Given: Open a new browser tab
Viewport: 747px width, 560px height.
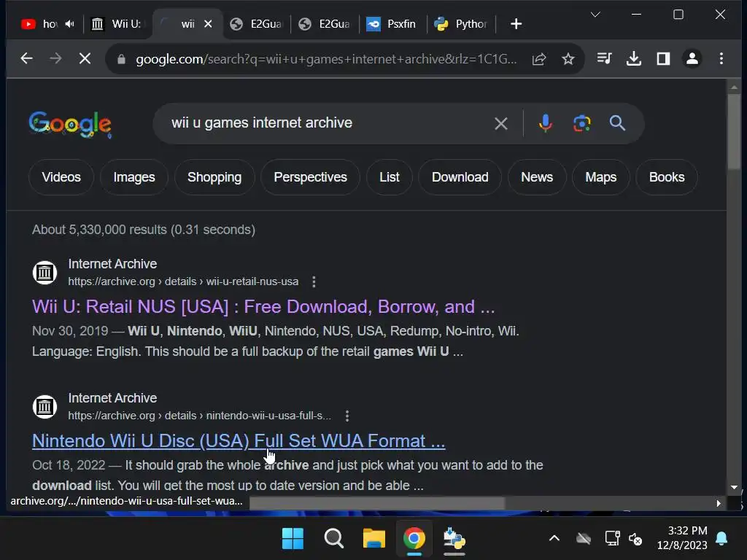Looking at the screenshot, I should 516,24.
